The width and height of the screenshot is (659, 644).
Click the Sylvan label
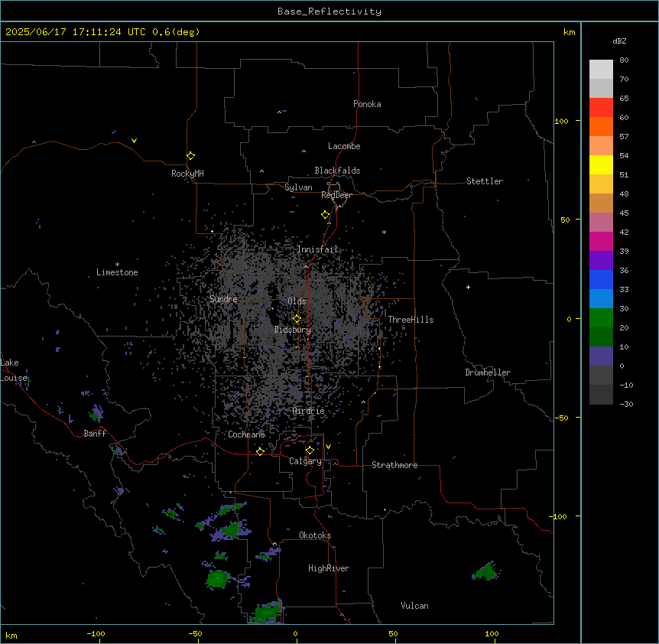click(x=298, y=187)
